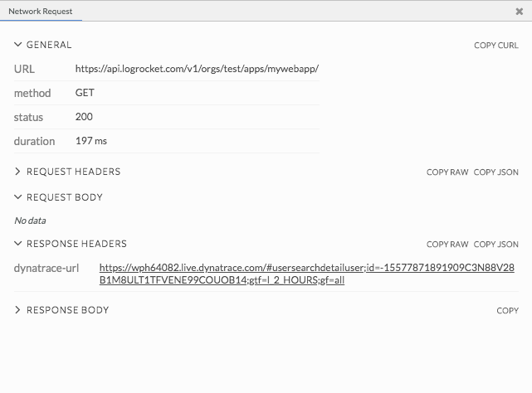Click the 200 status value

pos(84,117)
